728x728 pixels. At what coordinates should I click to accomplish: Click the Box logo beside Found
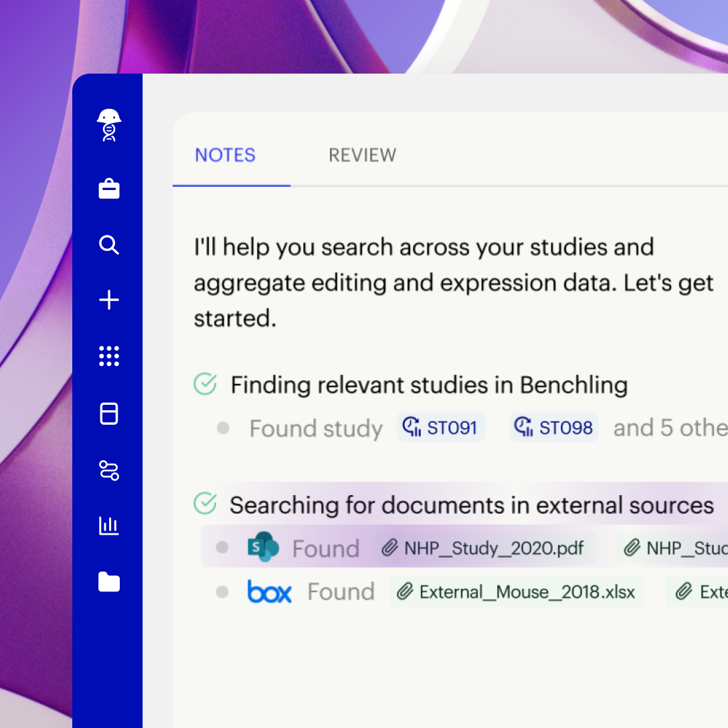point(270,591)
